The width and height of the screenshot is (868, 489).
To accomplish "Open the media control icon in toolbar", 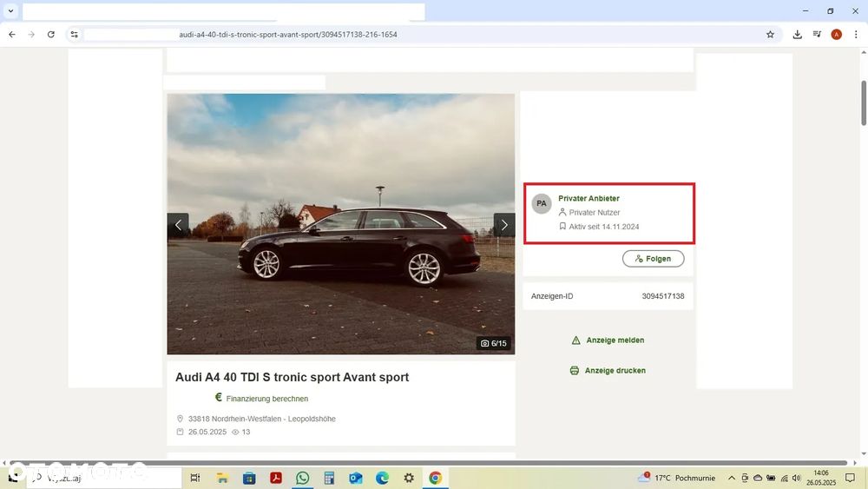I will [817, 35].
